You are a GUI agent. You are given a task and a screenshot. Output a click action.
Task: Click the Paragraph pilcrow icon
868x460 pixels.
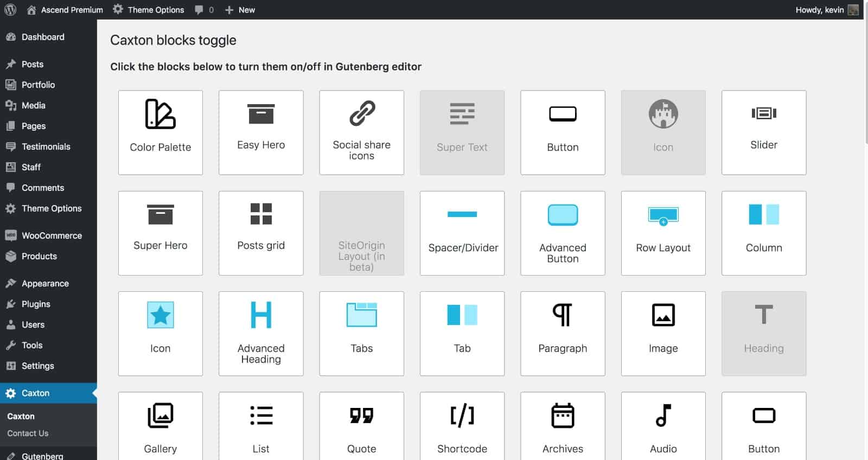point(563,315)
